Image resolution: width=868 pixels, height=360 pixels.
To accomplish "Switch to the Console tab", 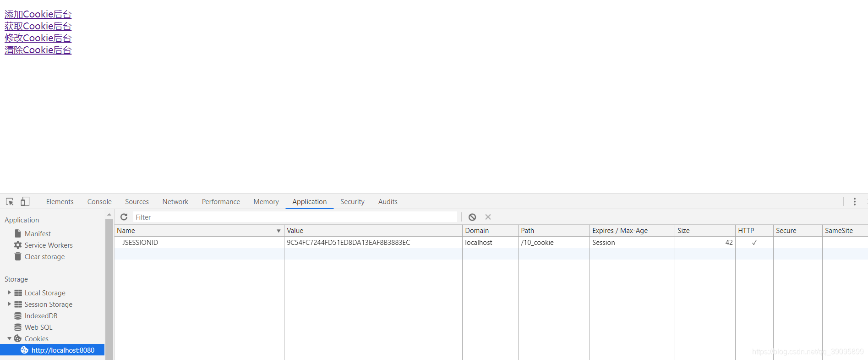I will pos(99,202).
